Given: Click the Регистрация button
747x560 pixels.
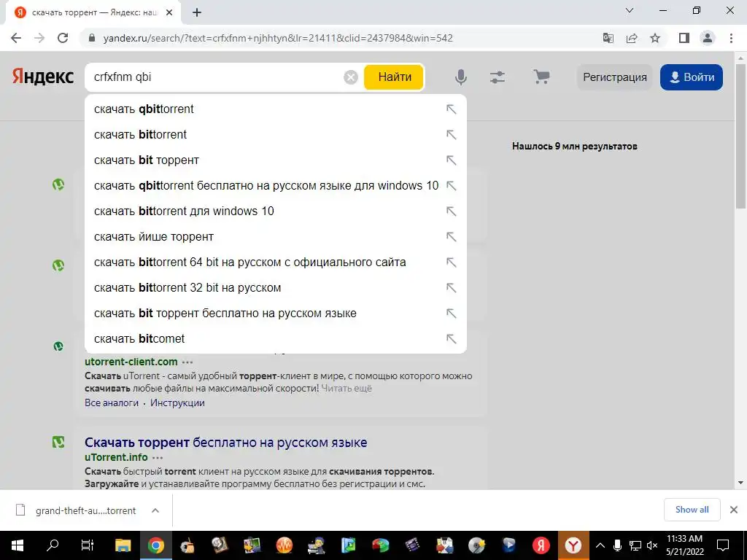Looking at the screenshot, I should point(614,77).
